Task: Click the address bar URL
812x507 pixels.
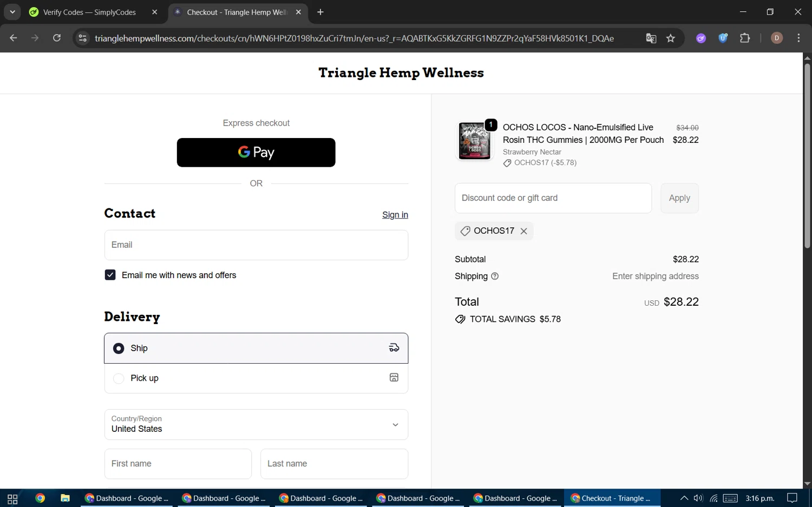Action: [354, 38]
